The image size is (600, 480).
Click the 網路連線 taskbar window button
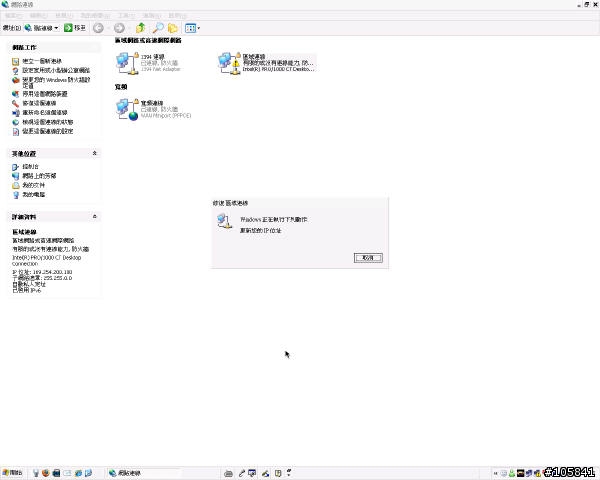[x=143, y=473]
